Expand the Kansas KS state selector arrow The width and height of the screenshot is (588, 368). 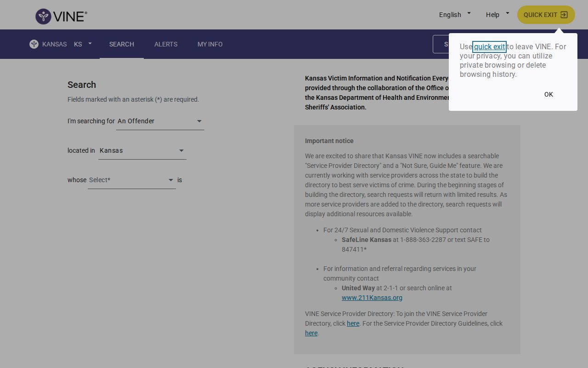point(90,44)
